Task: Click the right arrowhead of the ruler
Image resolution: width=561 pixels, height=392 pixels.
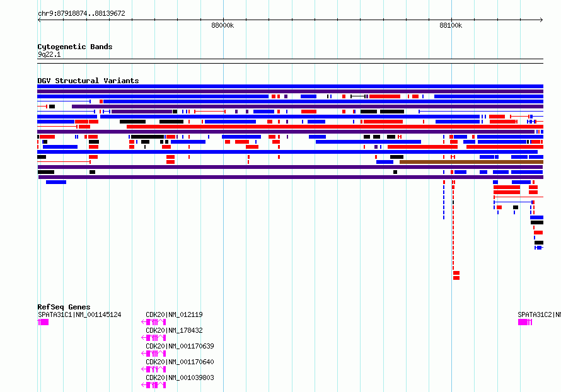Action: pyautogui.click(x=541, y=20)
